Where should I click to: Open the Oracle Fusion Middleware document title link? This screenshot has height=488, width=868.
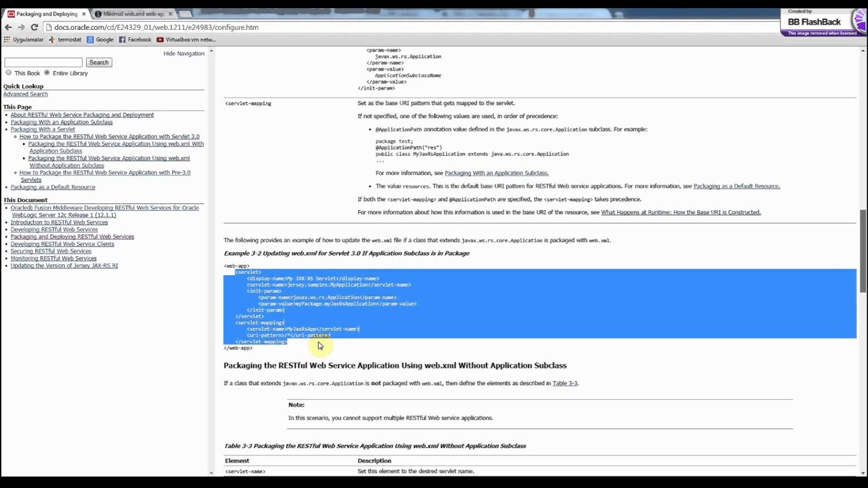point(104,211)
